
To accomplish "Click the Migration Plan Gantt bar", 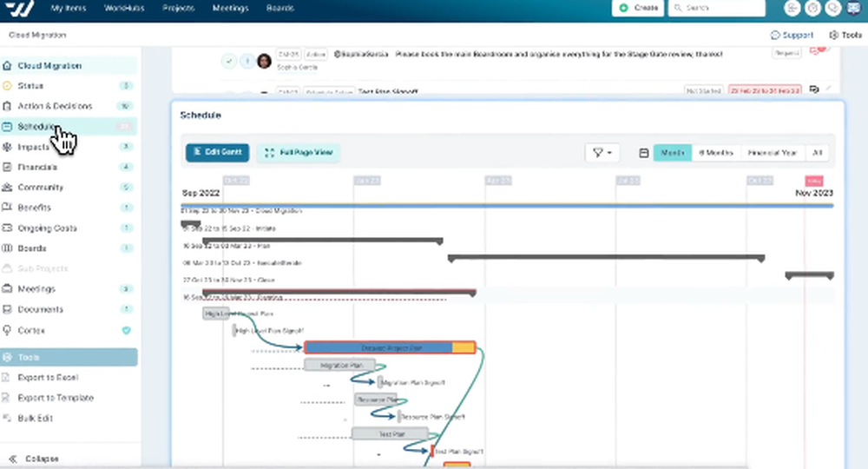I will [x=340, y=365].
